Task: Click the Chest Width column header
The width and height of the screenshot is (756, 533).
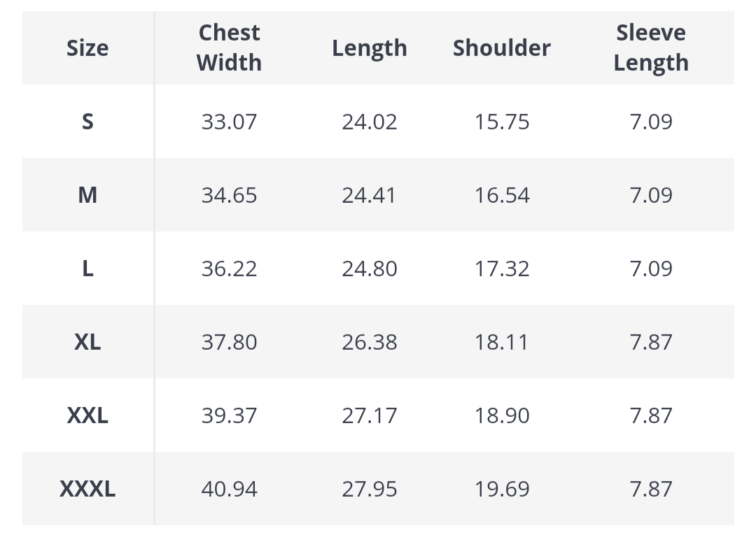Action: [x=229, y=48]
